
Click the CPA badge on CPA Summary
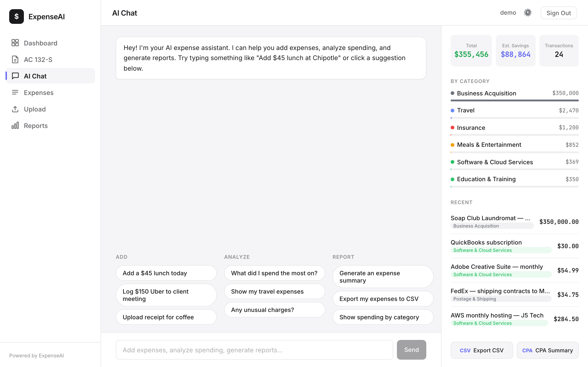pos(527,350)
